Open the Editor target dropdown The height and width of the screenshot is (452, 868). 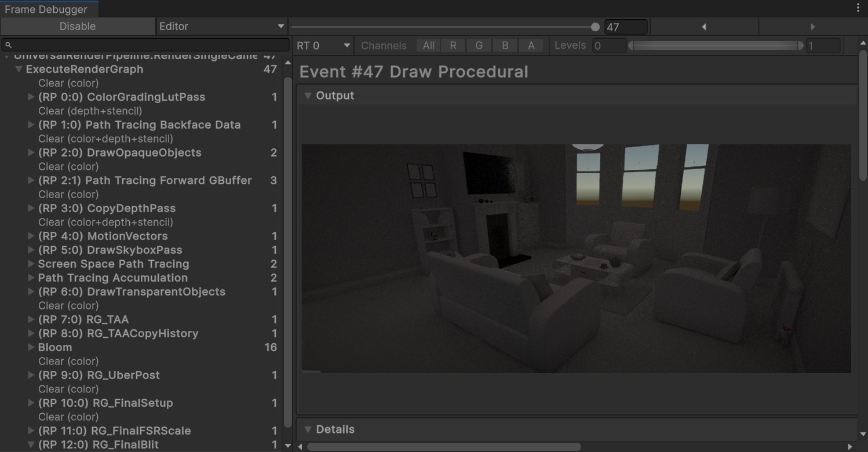click(x=222, y=26)
